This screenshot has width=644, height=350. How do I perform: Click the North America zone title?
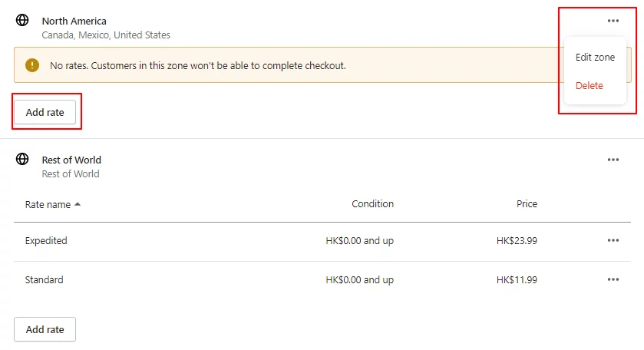74,21
